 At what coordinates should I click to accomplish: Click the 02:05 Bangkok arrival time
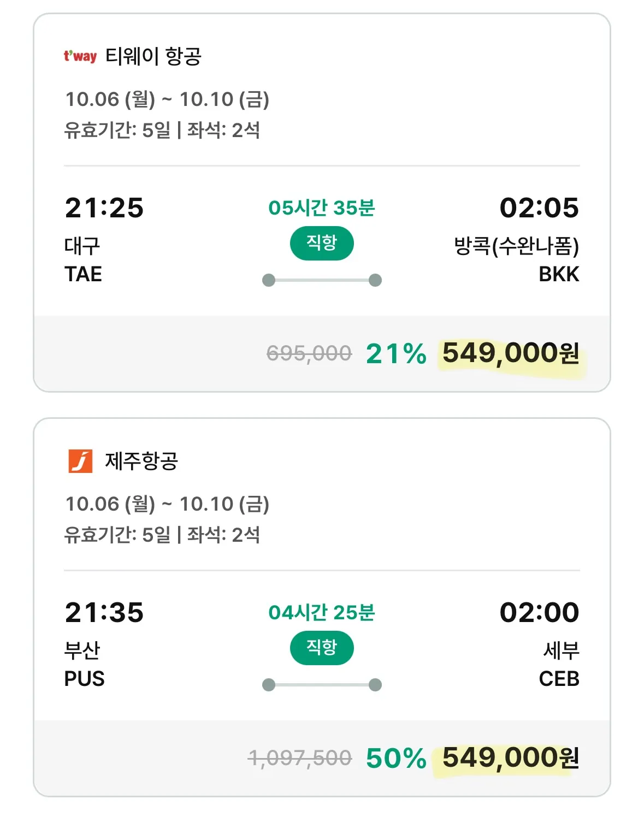539,208
